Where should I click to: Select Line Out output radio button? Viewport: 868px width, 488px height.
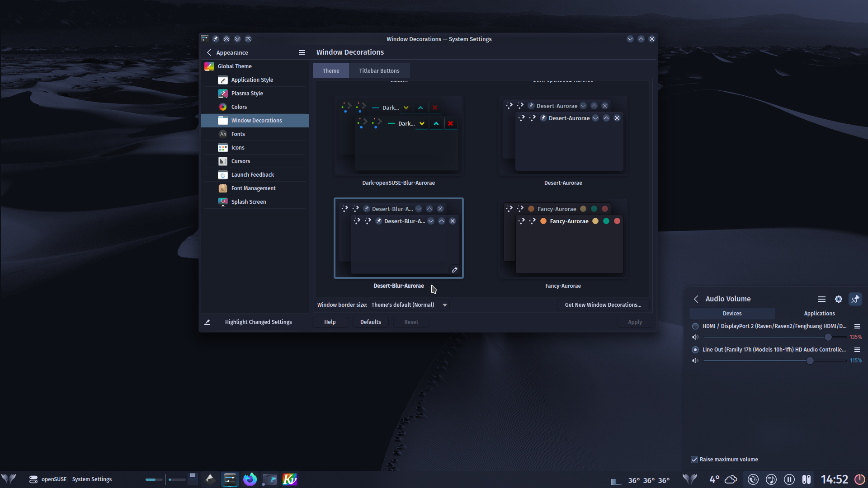695,350
